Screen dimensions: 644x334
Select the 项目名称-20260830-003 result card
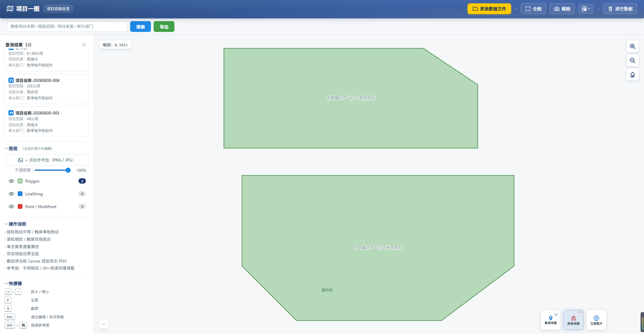click(x=47, y=122)
